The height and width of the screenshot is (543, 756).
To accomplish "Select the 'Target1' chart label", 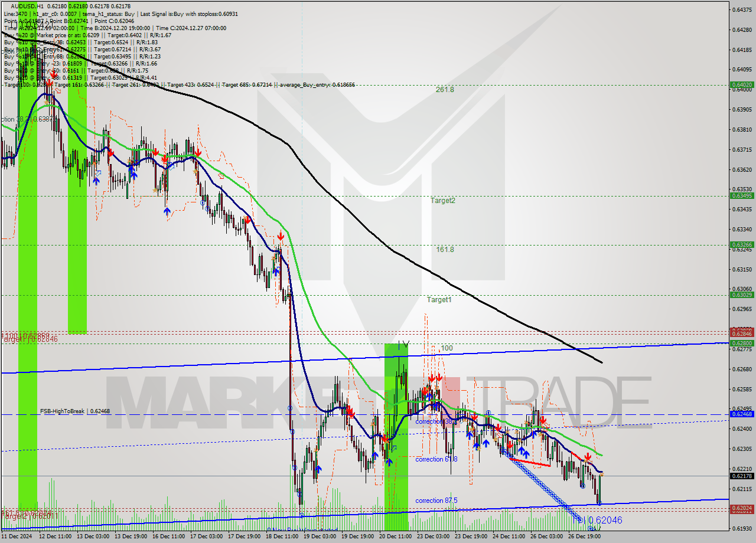I will [x=439, y=300].
